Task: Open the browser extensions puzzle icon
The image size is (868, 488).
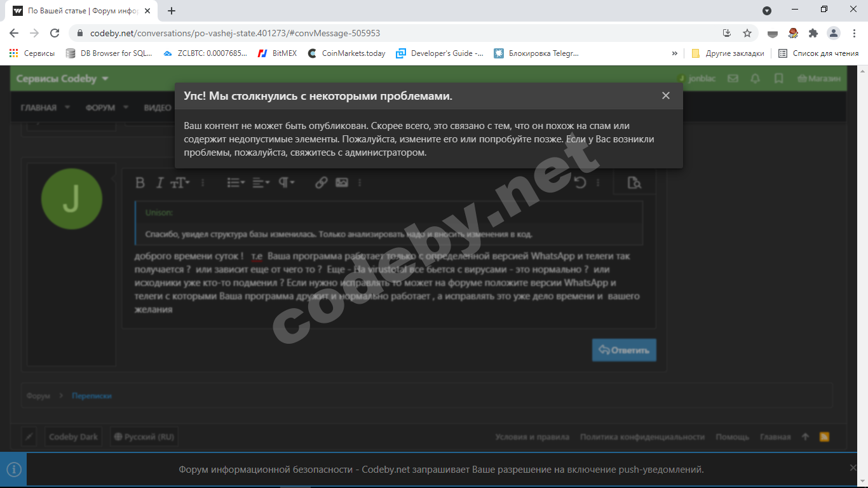Action: (x=813, y=33)
